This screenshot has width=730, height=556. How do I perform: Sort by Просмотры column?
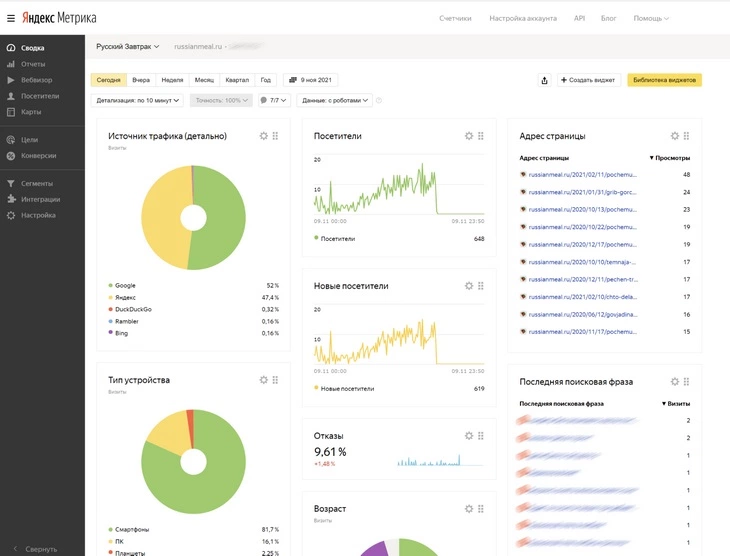[x=669, y=158]
